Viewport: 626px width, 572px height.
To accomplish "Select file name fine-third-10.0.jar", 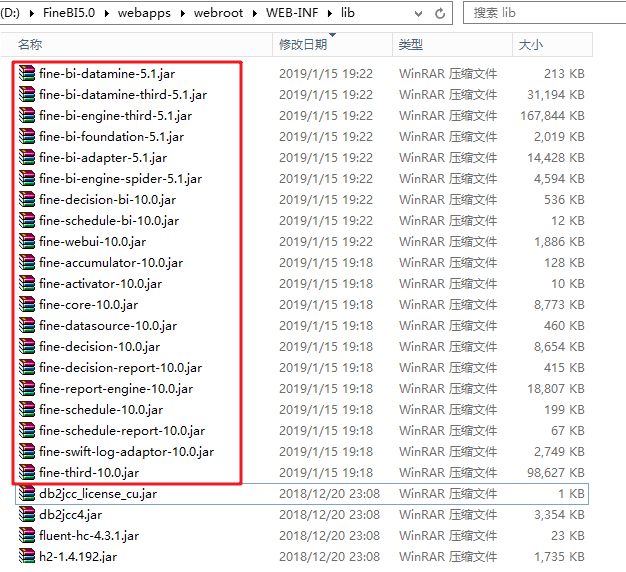I will tap(89, 473).
